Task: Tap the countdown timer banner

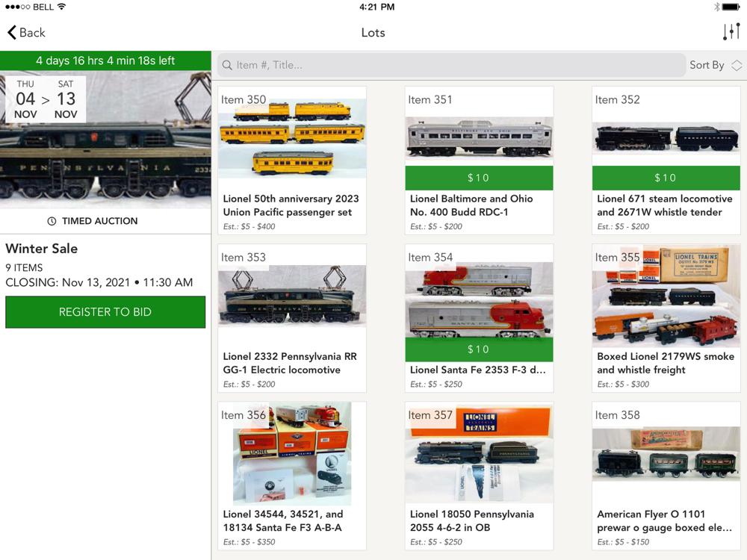Action: tap(105, 60)
